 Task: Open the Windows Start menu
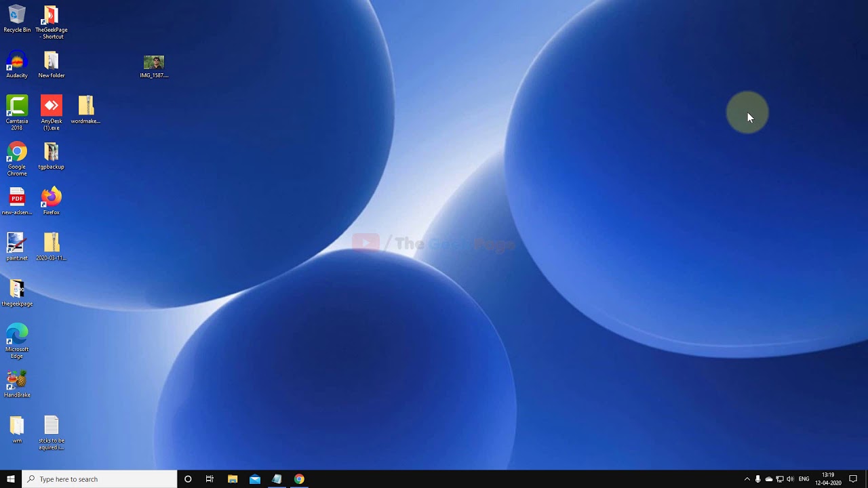click(x=11, y=479)
